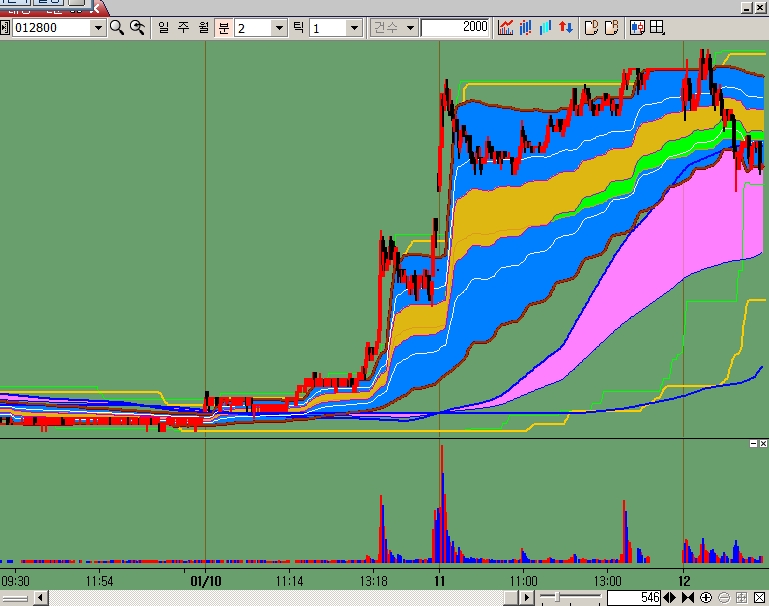Click the expand-width arrows icon at bottom
The height and width of the screenshot is (606, 769).
pyautogui.click(x=670, y=597)
